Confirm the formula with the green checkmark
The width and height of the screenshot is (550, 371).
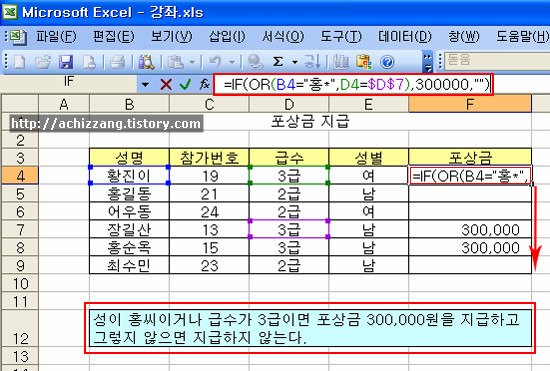185,84
